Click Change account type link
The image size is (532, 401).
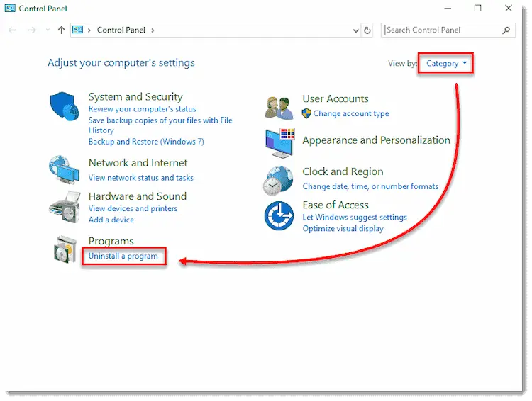pyautogui.click(x=351, y=113)
